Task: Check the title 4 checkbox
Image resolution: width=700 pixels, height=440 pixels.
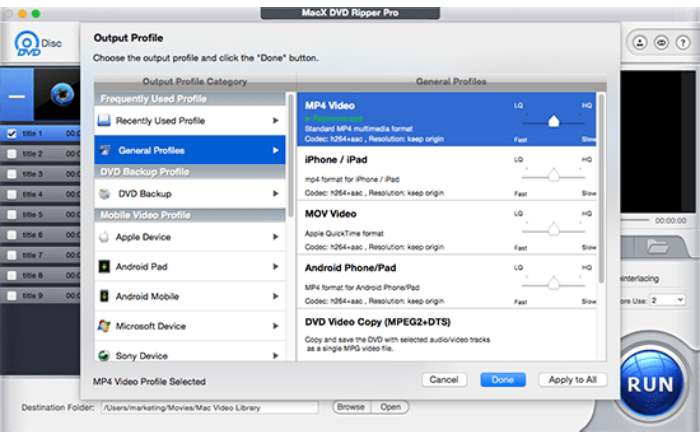Action: (12, 195)
